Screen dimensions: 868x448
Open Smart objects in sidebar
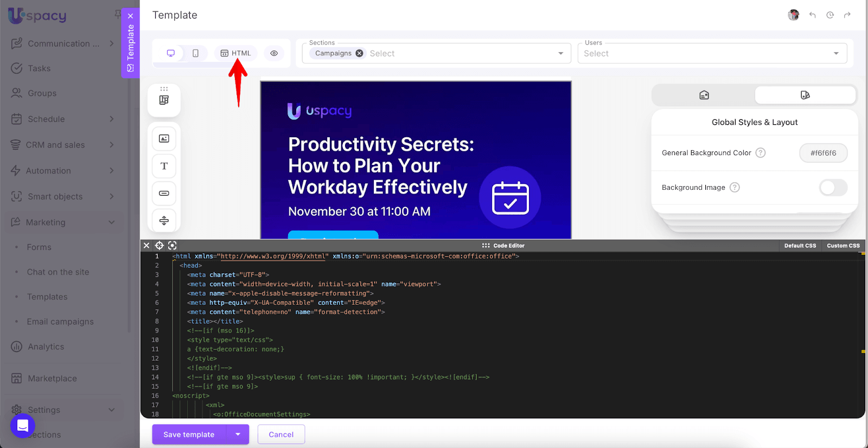[x=55, y=196]
